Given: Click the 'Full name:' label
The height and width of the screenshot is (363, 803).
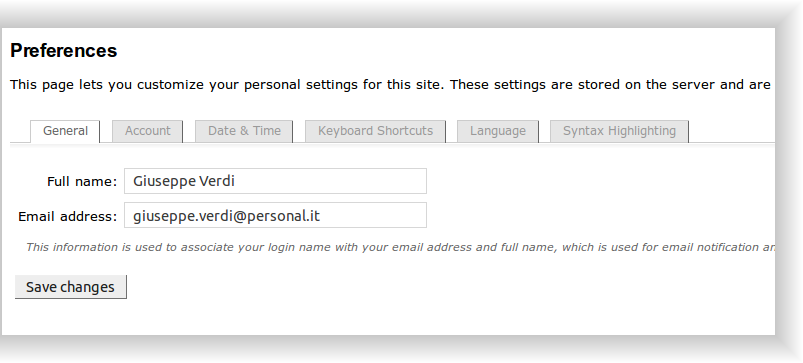Looking at the screenshot, I should pos(82,182).
